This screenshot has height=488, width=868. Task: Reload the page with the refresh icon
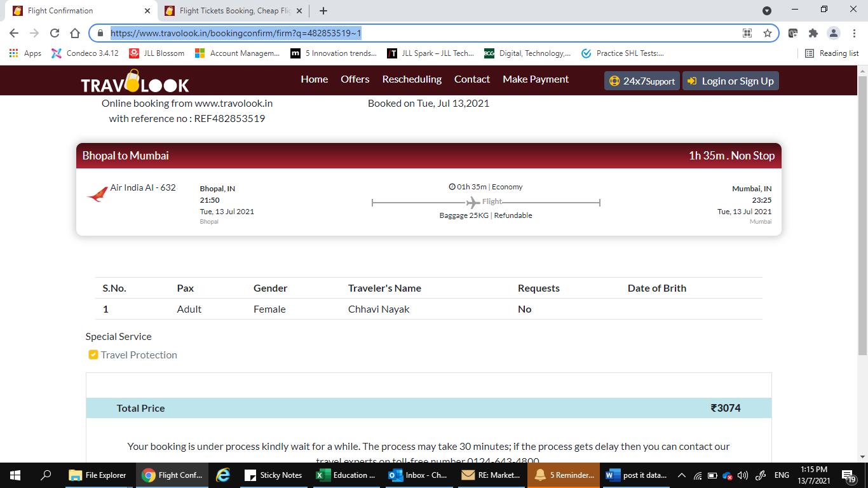click(55, 33)
